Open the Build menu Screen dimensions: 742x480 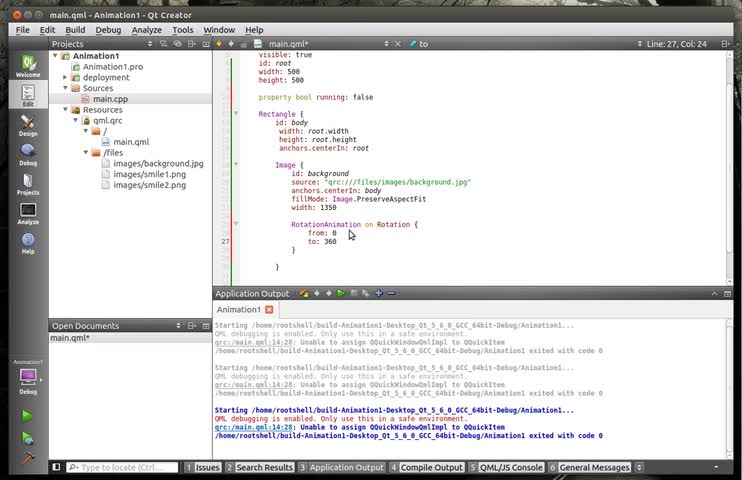click(75, 30)
